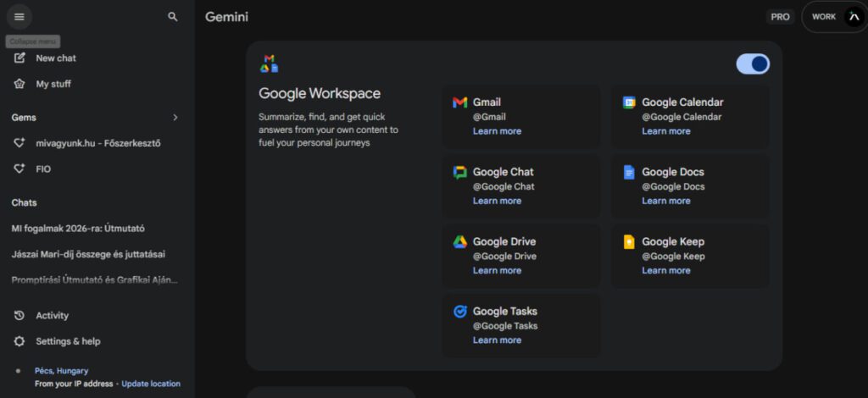The height and width of the screenshot is (398, 868).
Task: Click the Google Drive icon
Action: [459, 242]
